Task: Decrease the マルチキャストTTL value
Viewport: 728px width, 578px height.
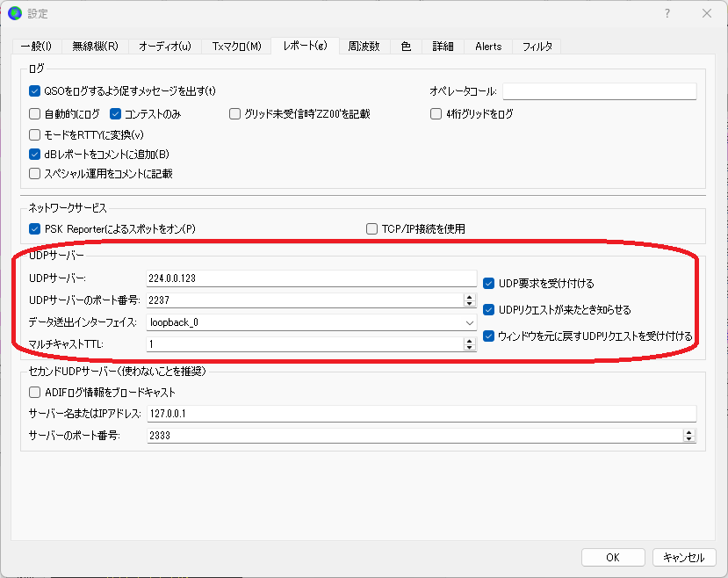Action: 470,347
